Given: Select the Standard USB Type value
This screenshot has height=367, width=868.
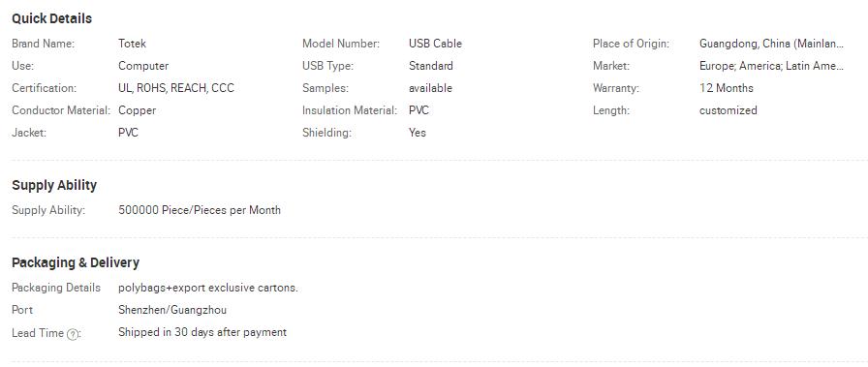Looking at the screenshot, I should pyautogui.click(x=431, y=66).
